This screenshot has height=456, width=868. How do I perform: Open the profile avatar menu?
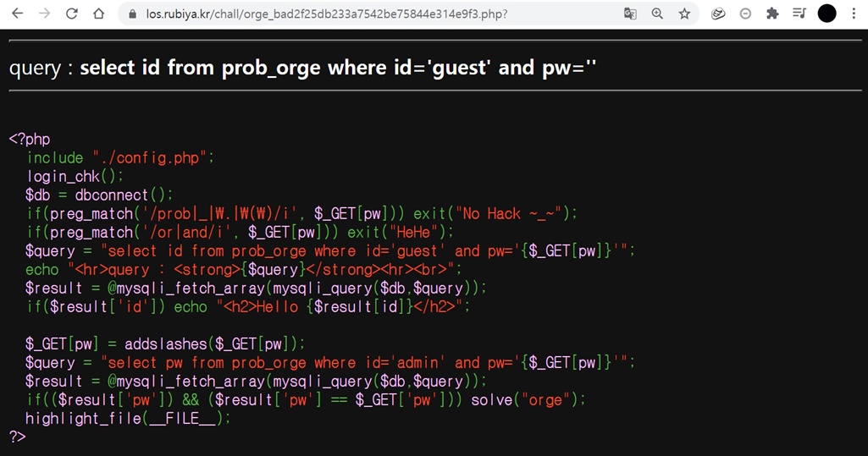coord(827,14)
